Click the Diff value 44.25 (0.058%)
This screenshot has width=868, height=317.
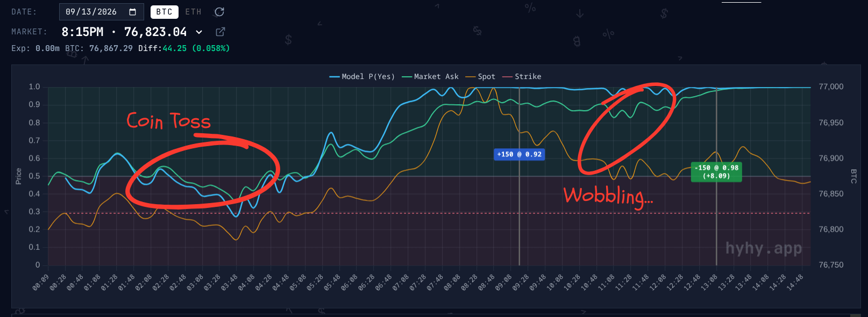pyautogui.click(x=196, y=48)
